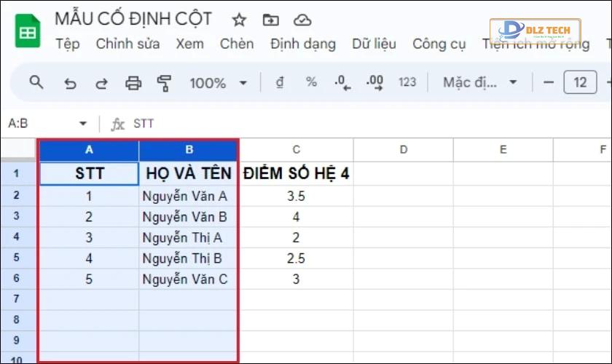Click the move to folder icon
Screen dimensions: 612x364
click(x=270, y=20)
